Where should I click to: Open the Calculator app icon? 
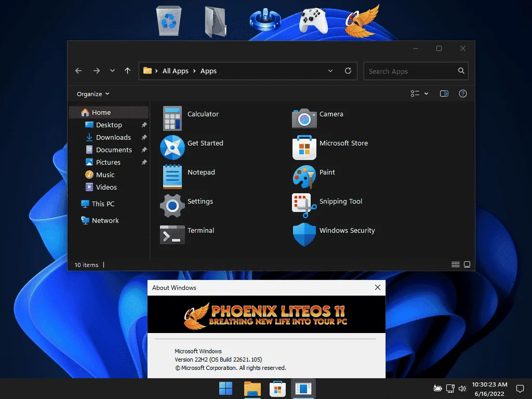click(x=172, y=118)
